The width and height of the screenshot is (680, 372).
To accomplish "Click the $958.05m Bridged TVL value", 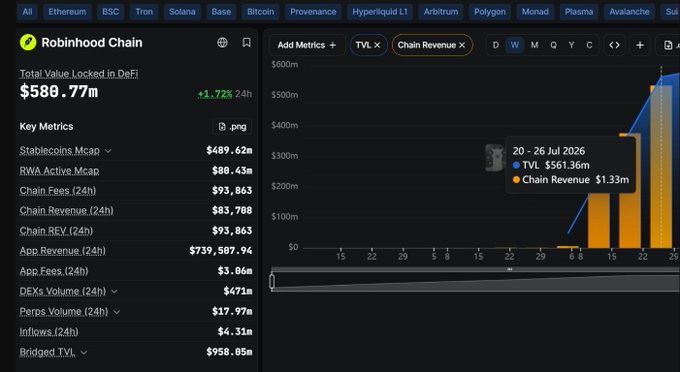I will click(229, 352).
